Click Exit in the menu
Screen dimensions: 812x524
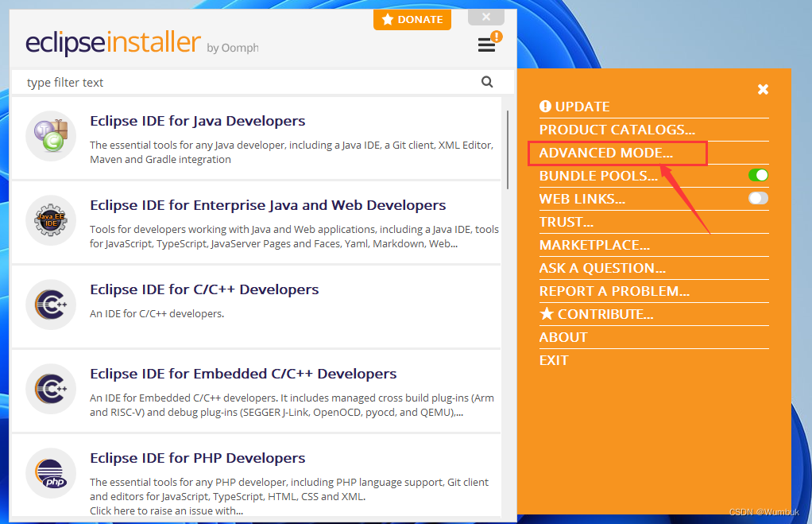point(554,360)
